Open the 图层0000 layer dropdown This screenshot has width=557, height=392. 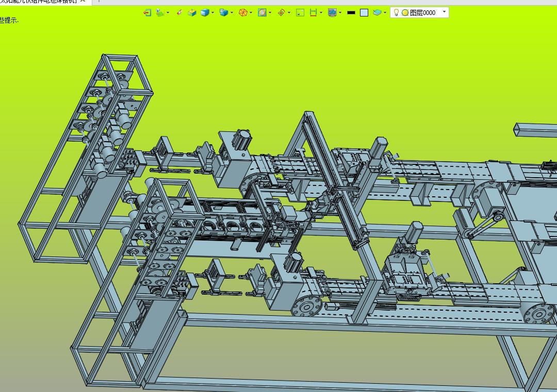444,12
